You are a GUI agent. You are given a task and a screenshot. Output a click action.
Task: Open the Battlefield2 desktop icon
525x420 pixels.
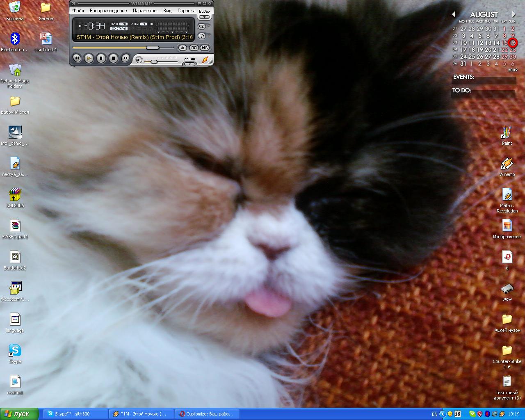tap(15, 257)
